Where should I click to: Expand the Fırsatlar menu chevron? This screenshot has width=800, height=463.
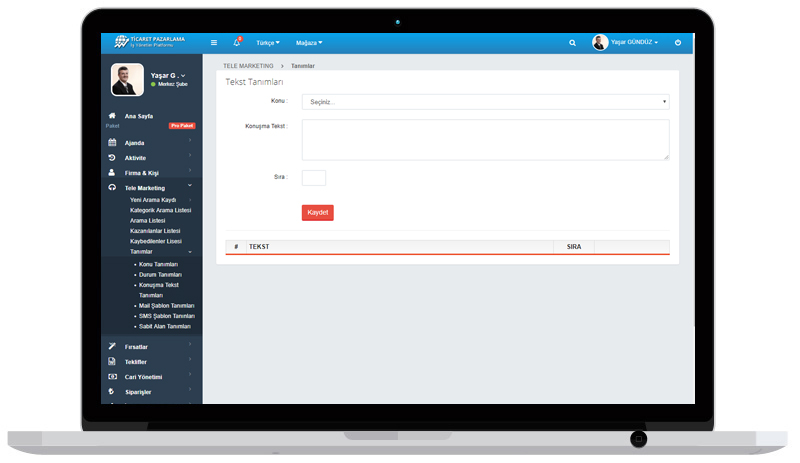pyautogui.click(x=190, y=344)
